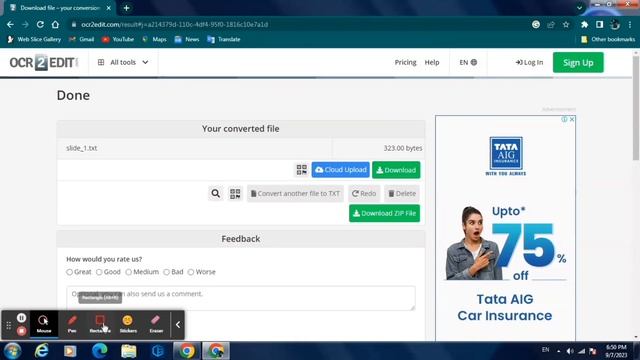Click the volume icon in the system tray
Image resolution: width=640 pixels, height=360 pixels.
[570, 351]
